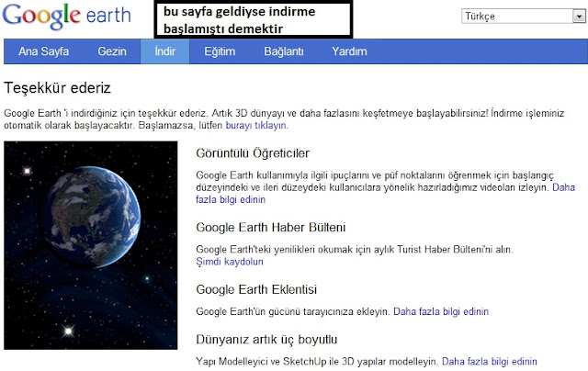588x371 pixels.
Task: Click 'Daha fazla bilgi edinin' under Google Earth Eklentisi
Action: pos(441,311)
